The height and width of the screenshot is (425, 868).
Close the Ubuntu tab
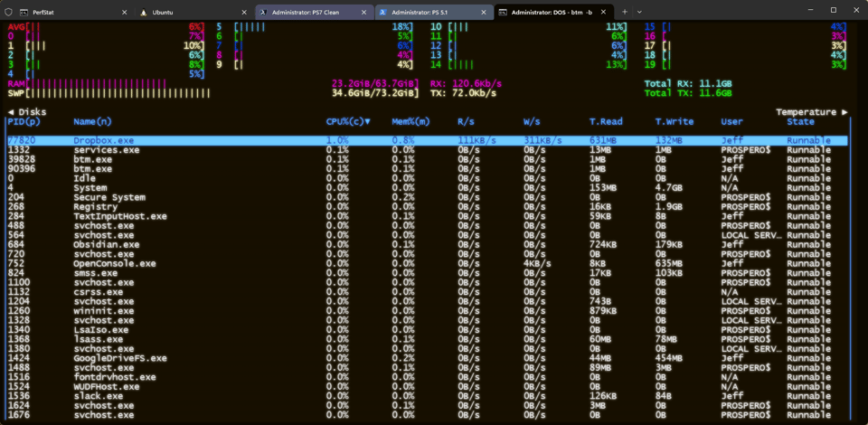pos(243,13)
